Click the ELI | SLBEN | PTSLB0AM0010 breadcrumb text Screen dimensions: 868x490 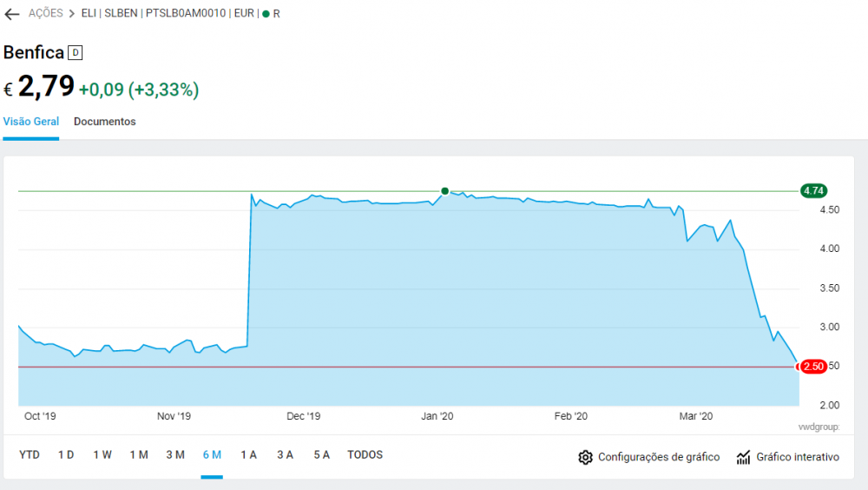tap(154, 13)
